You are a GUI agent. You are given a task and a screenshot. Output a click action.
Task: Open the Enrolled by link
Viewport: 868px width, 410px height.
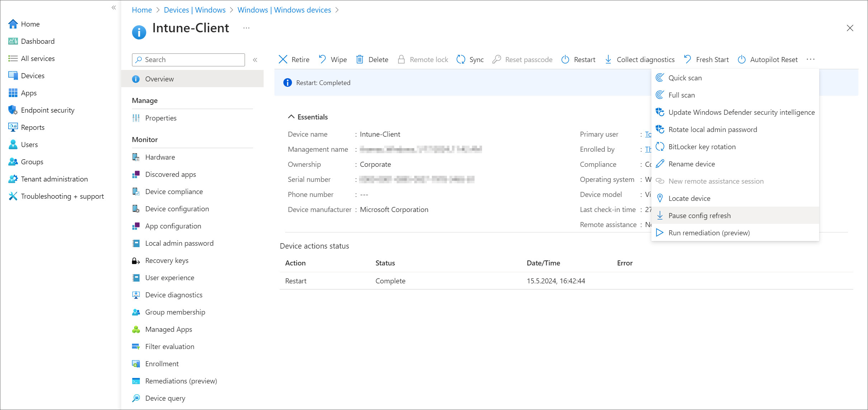[x=648, y=149]
